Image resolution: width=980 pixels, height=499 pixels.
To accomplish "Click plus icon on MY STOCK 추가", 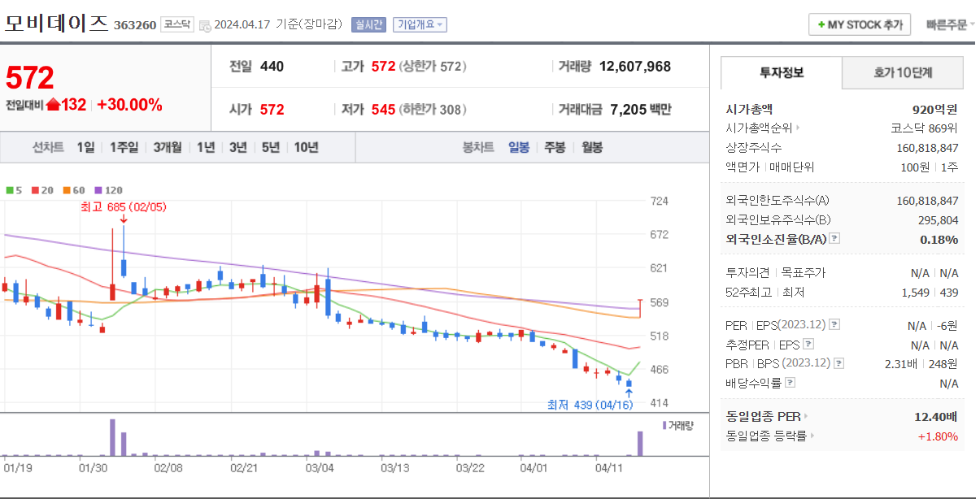I will (821, 25).
